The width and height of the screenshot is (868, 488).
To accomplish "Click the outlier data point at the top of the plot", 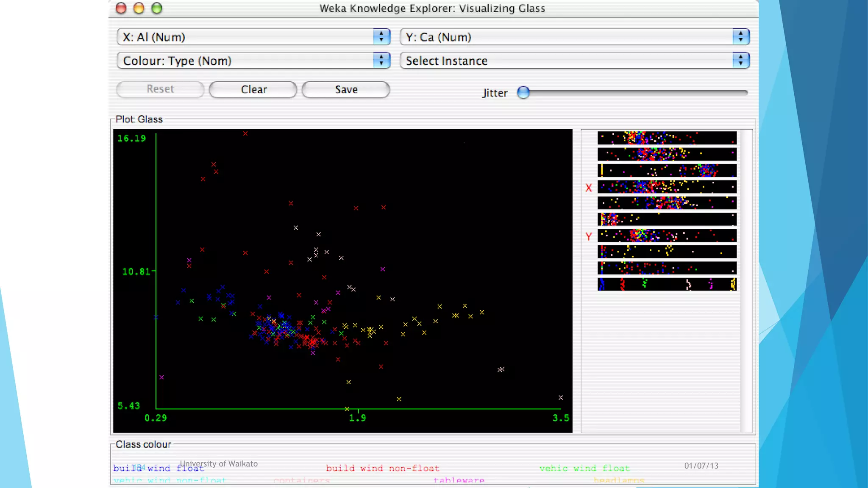I will tap(245, 133).
